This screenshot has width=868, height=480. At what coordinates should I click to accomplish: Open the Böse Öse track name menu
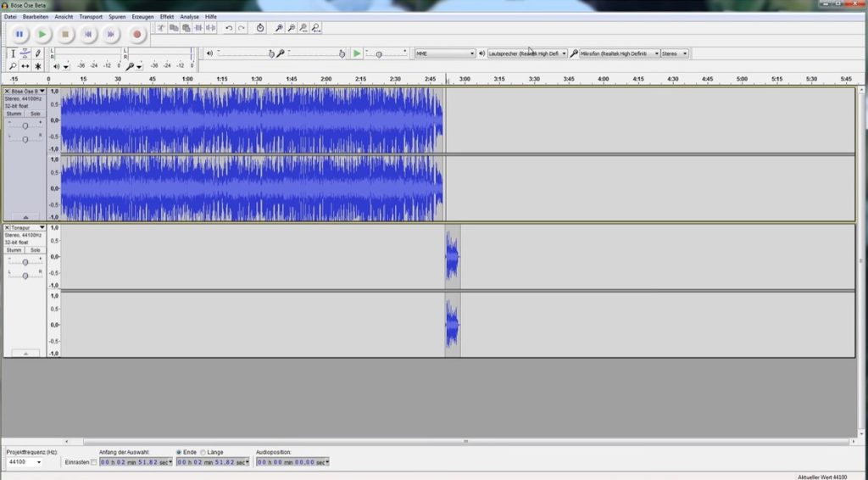point(28,91)
